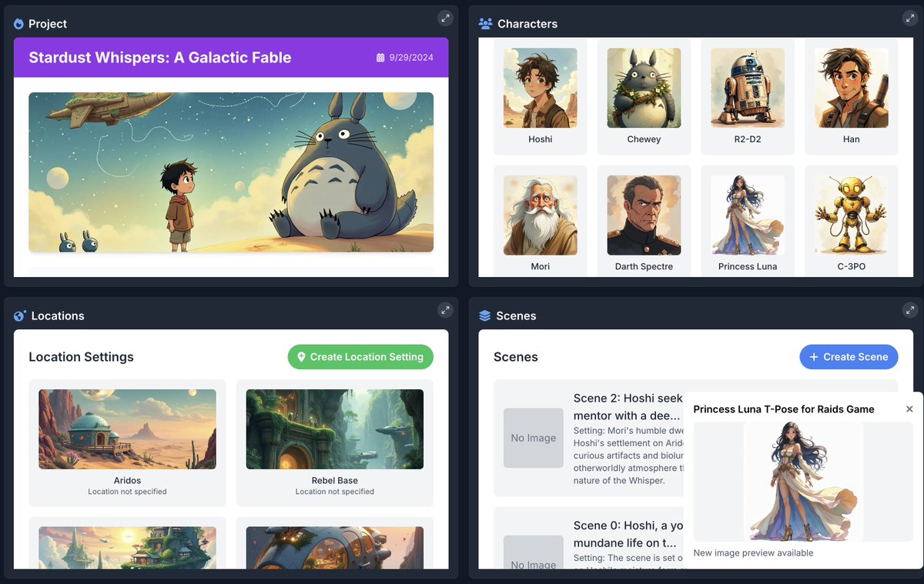This screenshot has width=924, height=584.
Task: Click the calendar icon next to 9/29/2024
Action: 380,58
